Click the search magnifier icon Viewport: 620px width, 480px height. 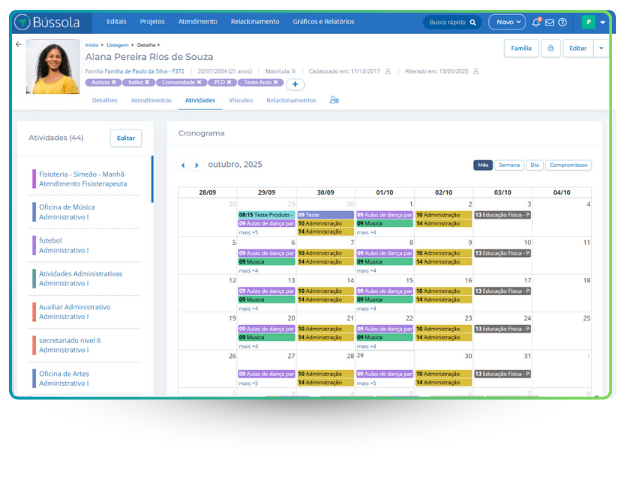tap(473, 23)
